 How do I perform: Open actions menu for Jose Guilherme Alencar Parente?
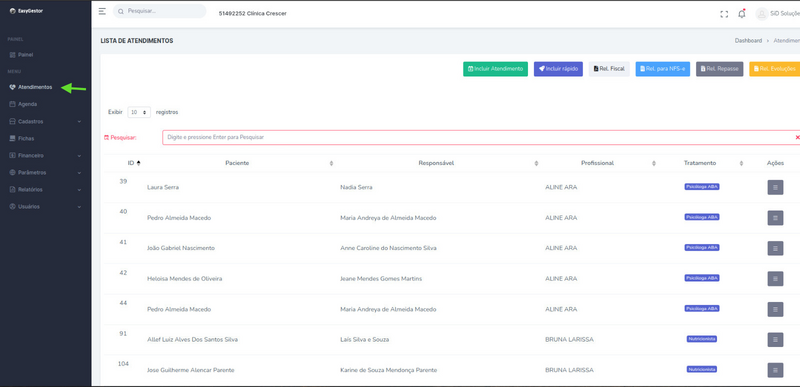(x=775, y=370)
